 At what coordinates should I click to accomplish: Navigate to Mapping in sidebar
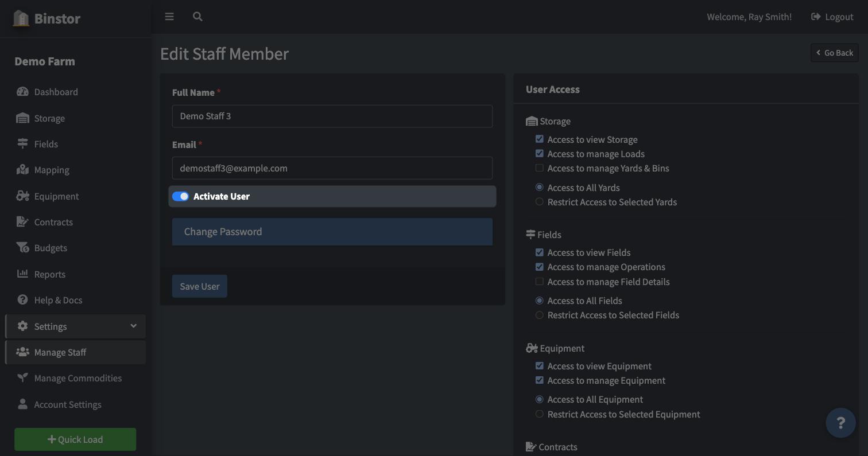[x=75, y=170]
